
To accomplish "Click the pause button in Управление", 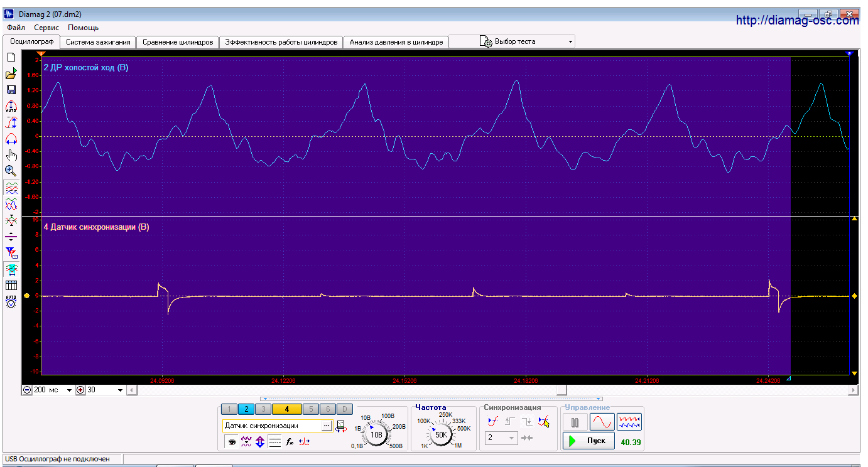I will 575,422.
